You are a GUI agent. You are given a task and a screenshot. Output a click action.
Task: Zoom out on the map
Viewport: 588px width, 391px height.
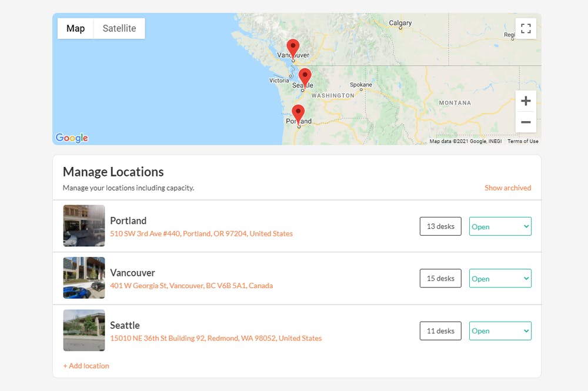(526, 122)
